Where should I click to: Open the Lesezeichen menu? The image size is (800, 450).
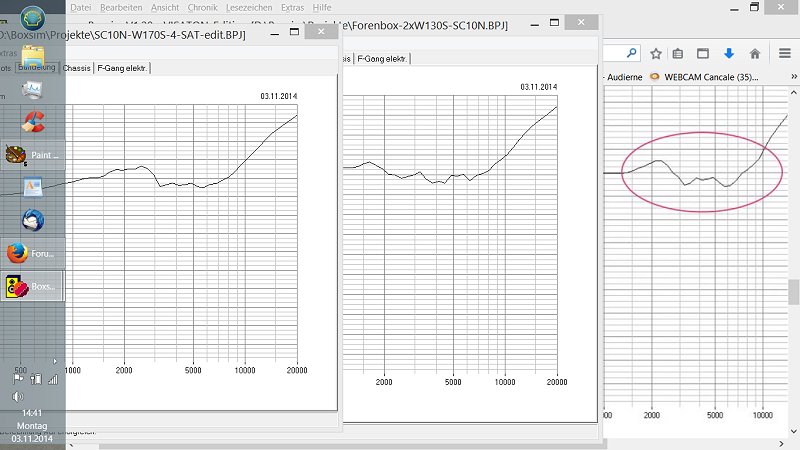click(248, 7)
